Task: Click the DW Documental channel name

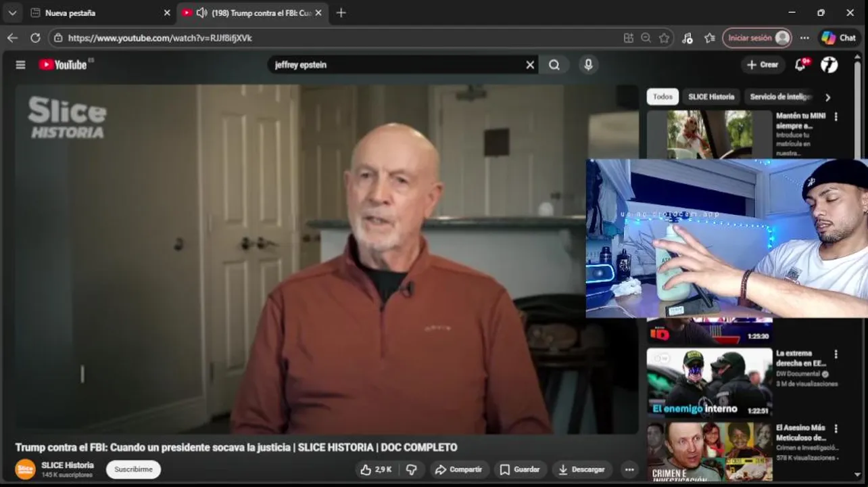Action: click(798, 374)
